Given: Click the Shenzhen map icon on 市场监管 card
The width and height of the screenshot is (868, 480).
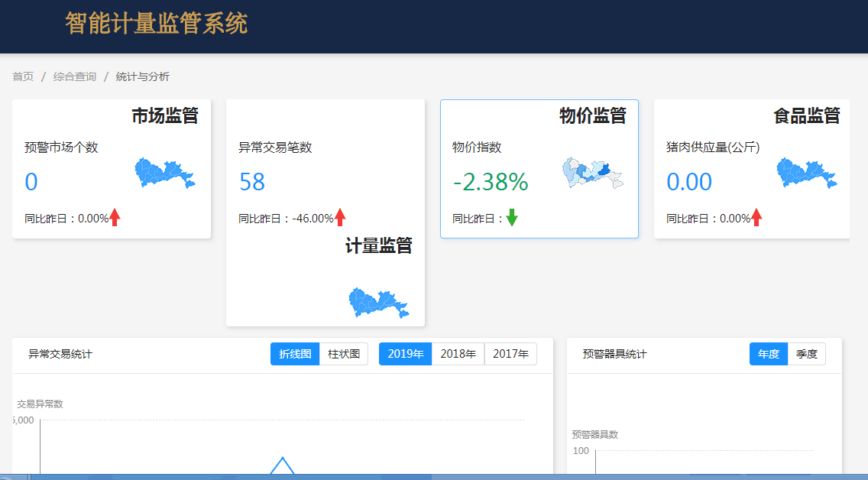Looking at the screenshot, I should click(x=165, y=172).
